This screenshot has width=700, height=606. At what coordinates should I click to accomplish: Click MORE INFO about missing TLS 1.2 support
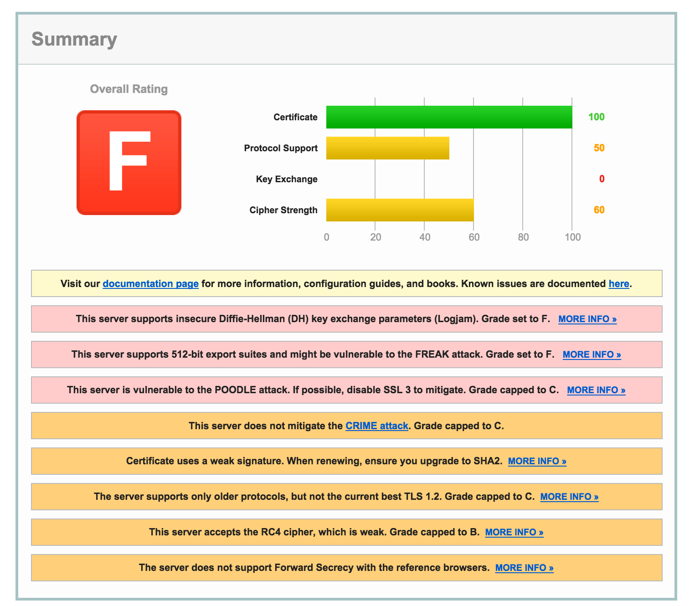tap(569, 497)
